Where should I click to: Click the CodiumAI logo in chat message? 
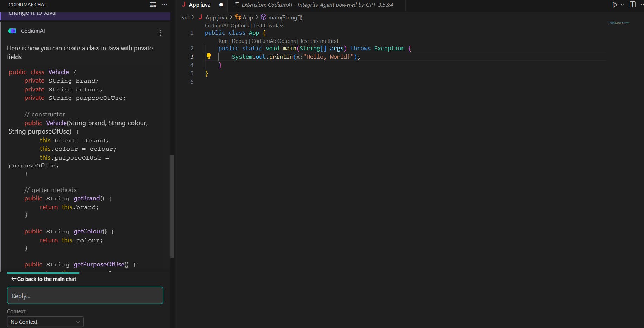tap(12, 31)
